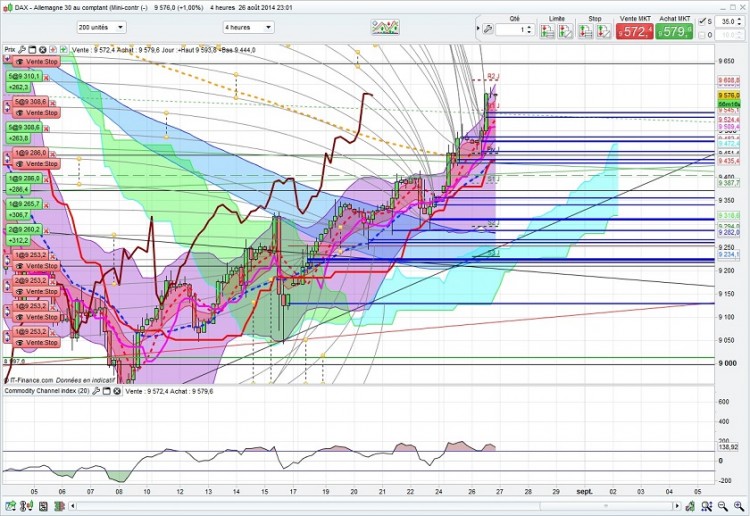Screen dimensions: 750x516
Task: Click the green Achat MKT buy button
Action: click(x=674, y=32)
